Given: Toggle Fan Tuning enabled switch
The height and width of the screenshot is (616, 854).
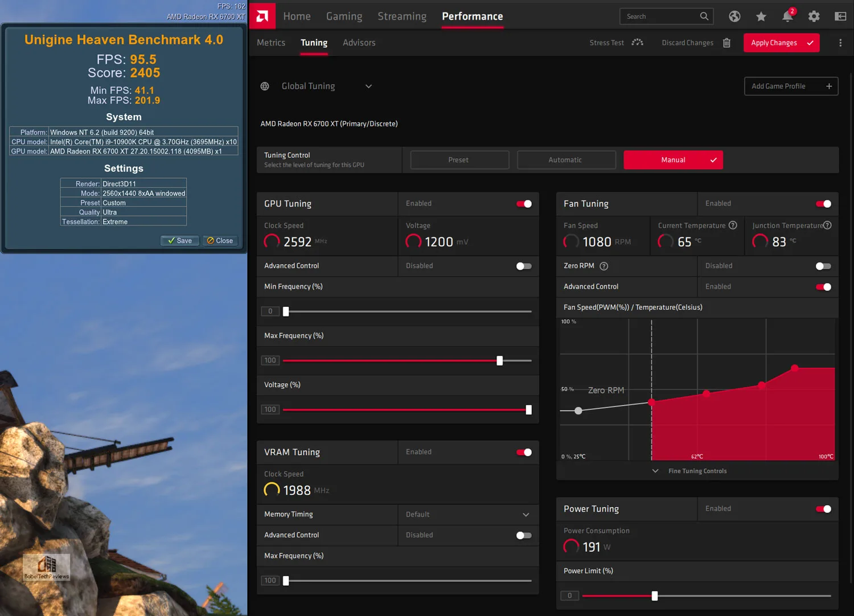Looking at the screenshot, I should [x=823, y=204].
